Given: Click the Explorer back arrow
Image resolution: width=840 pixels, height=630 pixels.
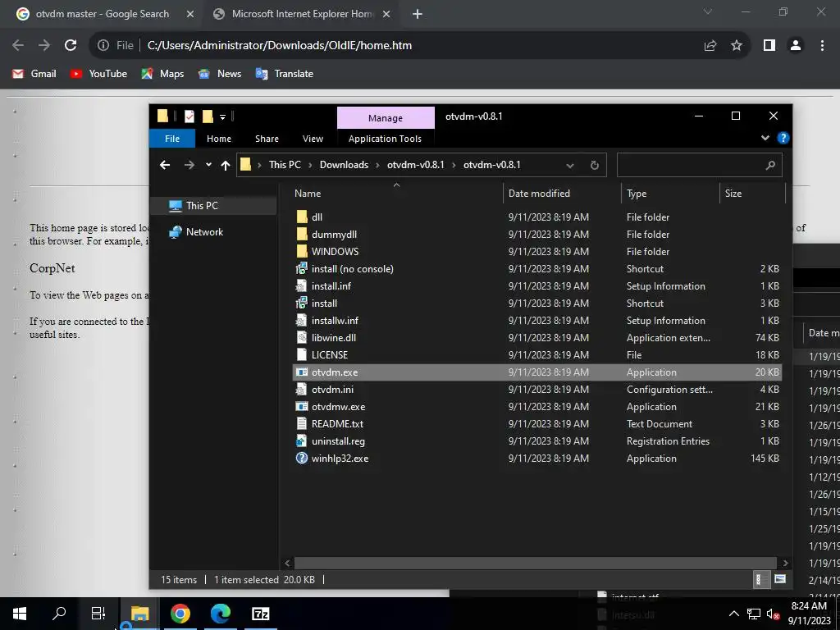Looking at the screenshot, I should 165,165.
